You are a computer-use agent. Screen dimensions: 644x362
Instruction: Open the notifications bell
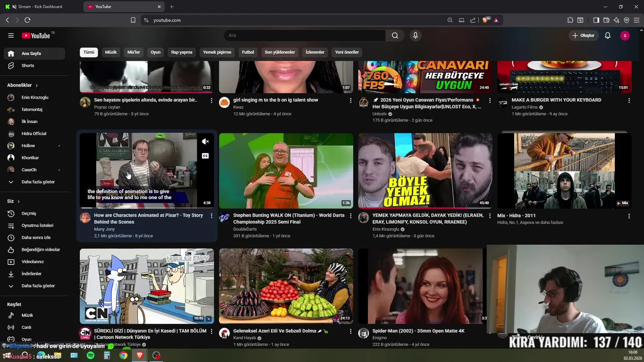(x=607, y=36)
